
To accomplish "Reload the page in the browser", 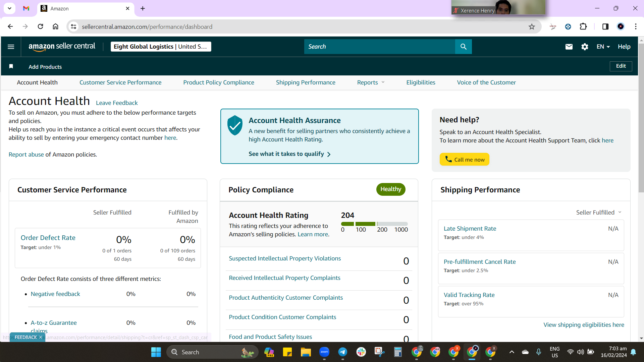I will coord(40,26).
